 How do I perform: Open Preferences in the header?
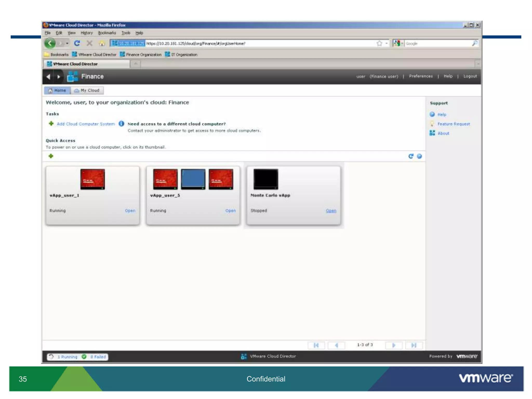[x=421, y=76]
